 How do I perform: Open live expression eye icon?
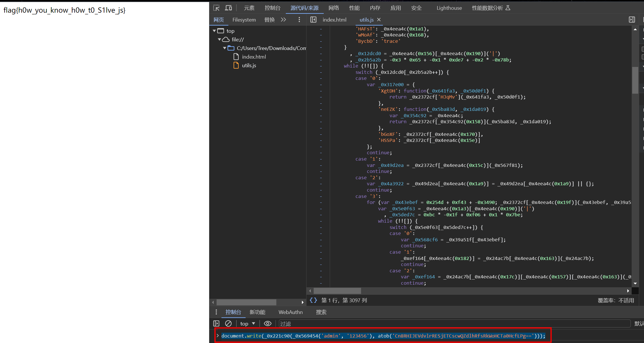[x=268, y=323]
